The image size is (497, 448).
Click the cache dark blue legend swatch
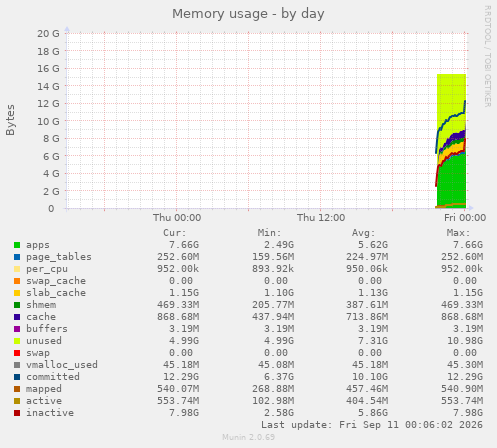click(17, 317)
